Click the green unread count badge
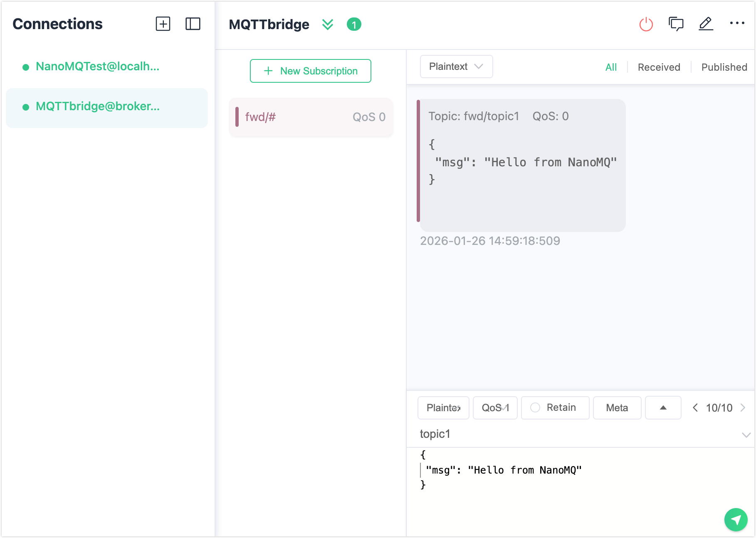The height and width of the screenshot is (538, 756). (x=354, y=25)
